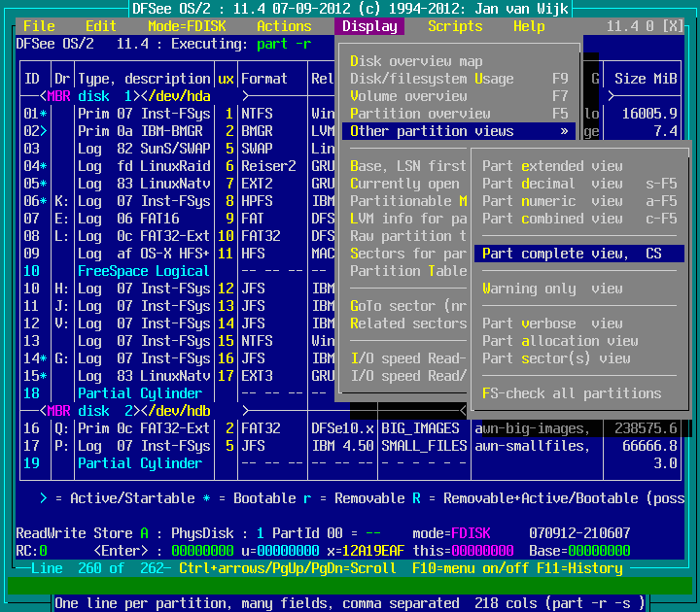This screenshot has height=612, width=700.
Task: Open the File menu
Action: click(39, 26)
